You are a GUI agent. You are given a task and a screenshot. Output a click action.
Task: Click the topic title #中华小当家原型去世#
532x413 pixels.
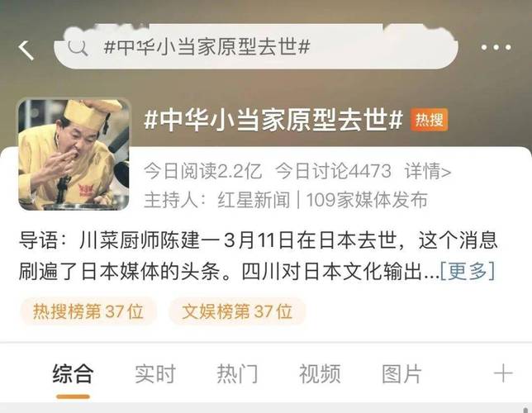pyautogui.click(x=273, y=120)
